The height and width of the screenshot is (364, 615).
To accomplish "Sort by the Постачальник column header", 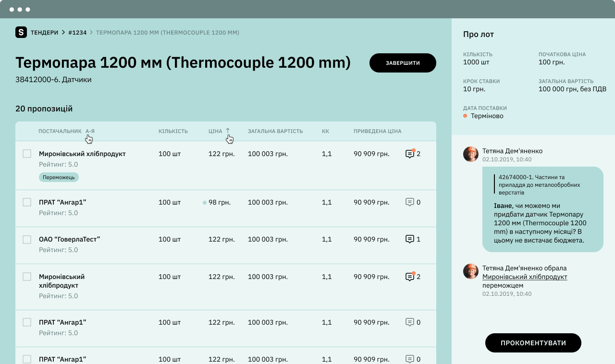I will tap(60, 131).
